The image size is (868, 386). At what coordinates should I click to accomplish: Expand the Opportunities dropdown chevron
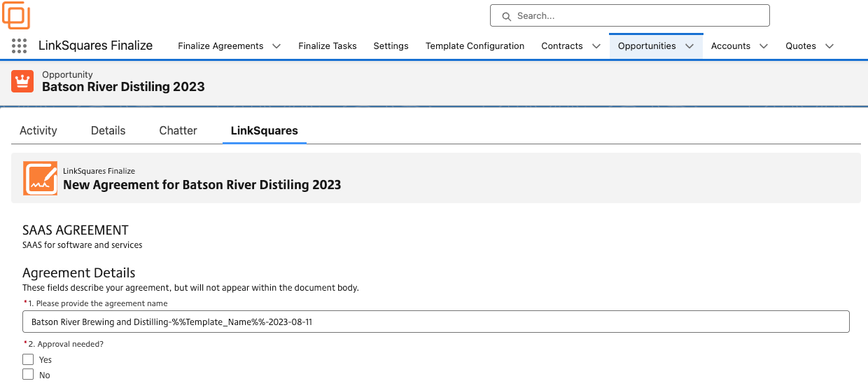(689, 46)
